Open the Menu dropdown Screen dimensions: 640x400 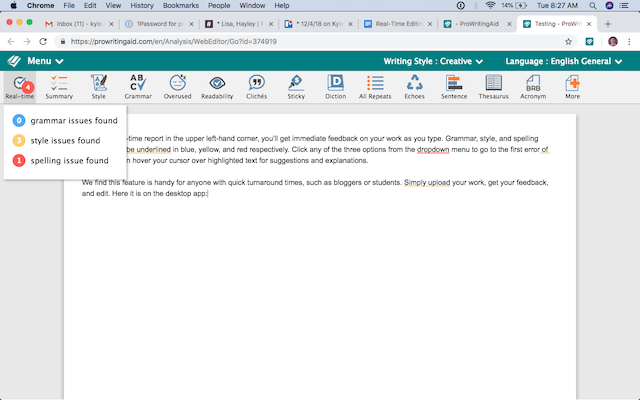[45, 61]
